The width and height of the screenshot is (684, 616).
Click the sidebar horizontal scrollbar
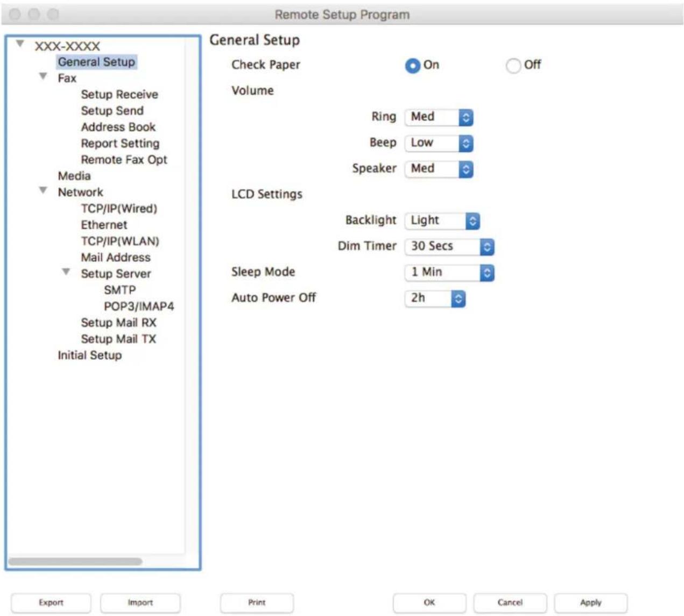pos(75,561)
